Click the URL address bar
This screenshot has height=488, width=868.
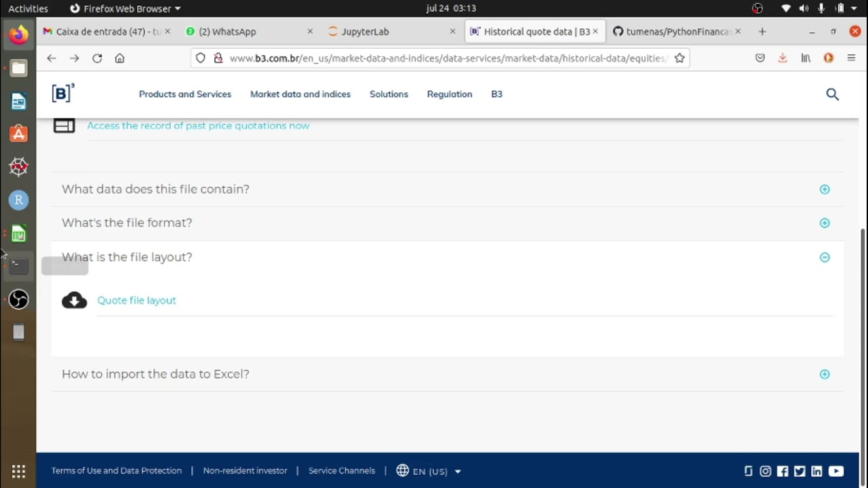coord(448,58)
